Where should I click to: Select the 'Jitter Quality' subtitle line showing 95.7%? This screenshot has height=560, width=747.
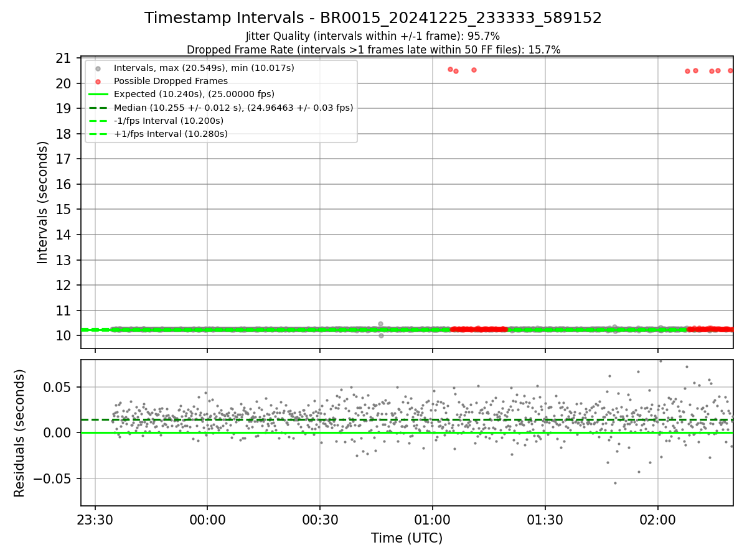373,36
